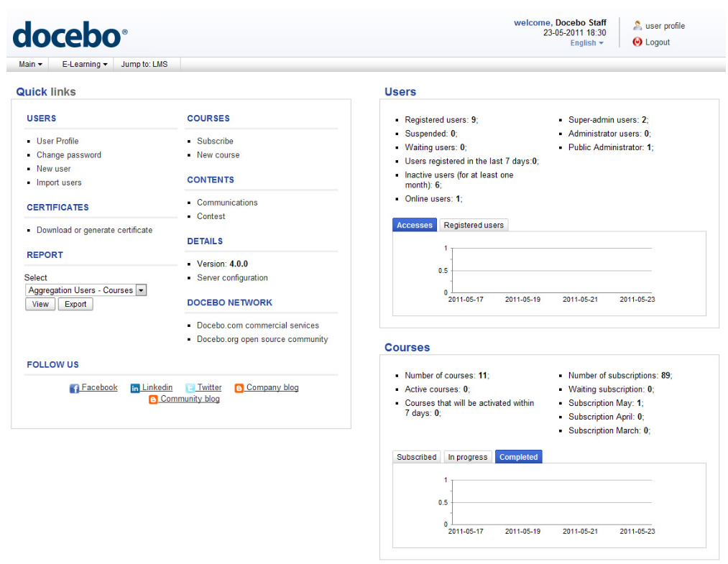Click the Active courses: 0 statistic
Image resolution: width=728 pixels, height=564 pixels.
click(438, 389)
